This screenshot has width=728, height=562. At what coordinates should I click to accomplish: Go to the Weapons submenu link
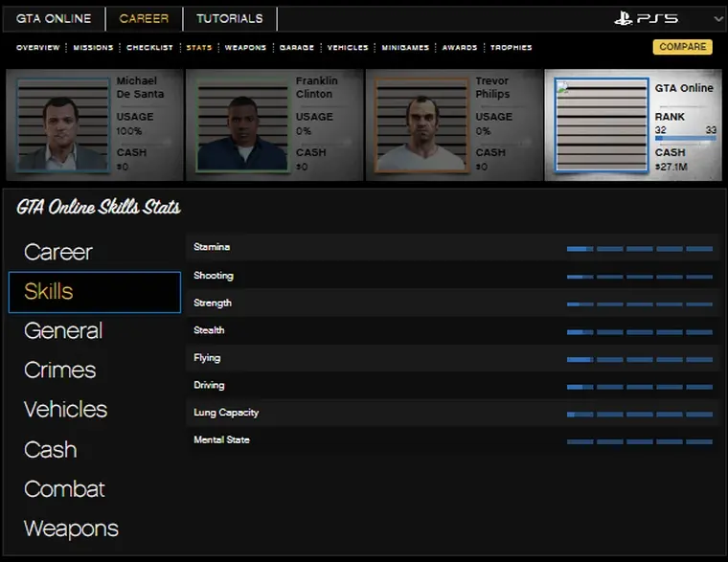pyautogui.click(x=245, y=47)
